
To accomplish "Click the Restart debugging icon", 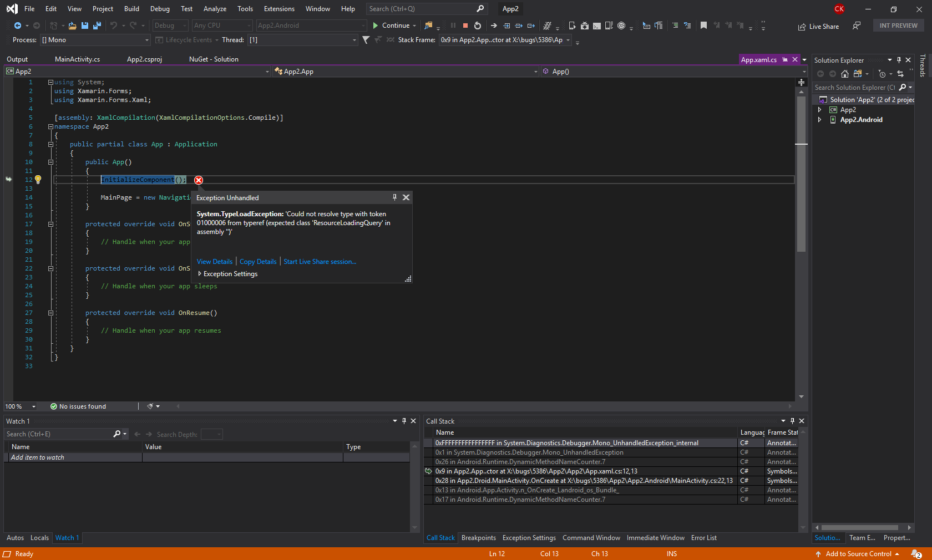I will pyautogui.click(x=478, y=26).
